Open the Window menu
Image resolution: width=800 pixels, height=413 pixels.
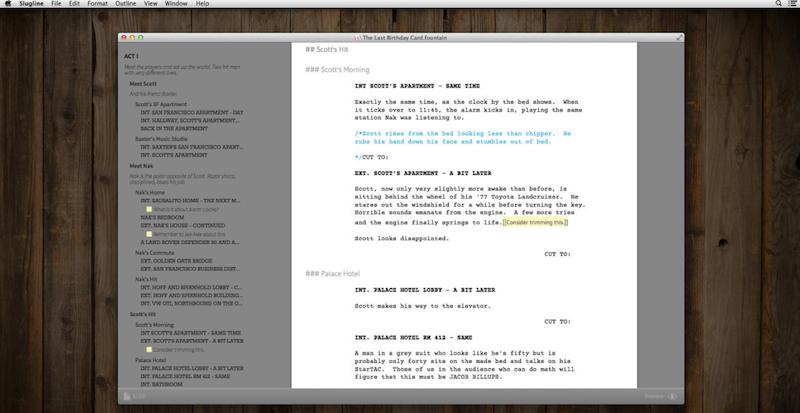[x=176, y=3]
